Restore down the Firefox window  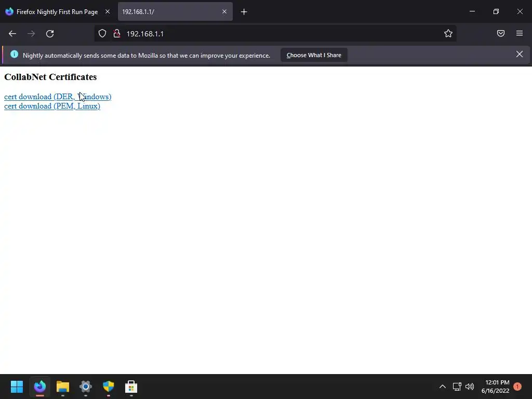point(496,11)
